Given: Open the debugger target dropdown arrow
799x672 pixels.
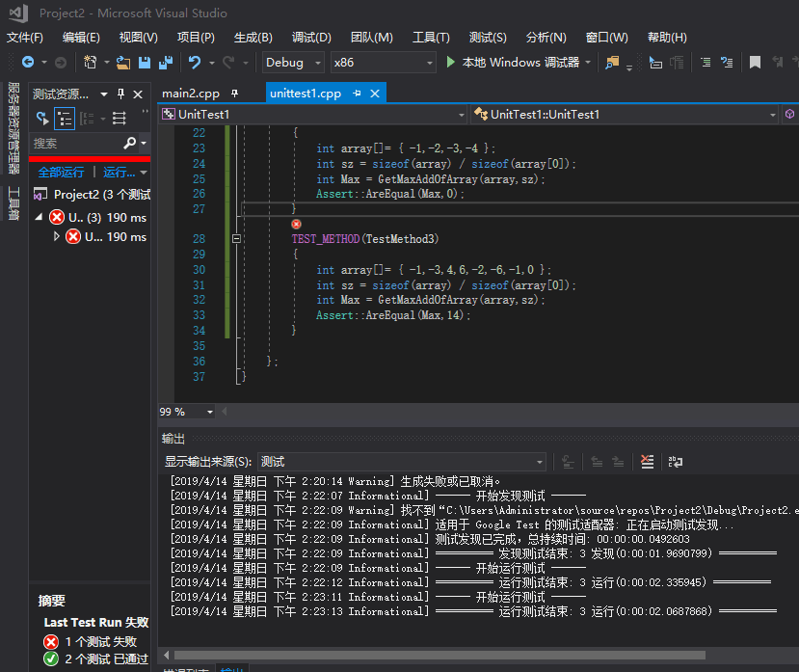Looking at the screenshot, I should tap(588, 63).
